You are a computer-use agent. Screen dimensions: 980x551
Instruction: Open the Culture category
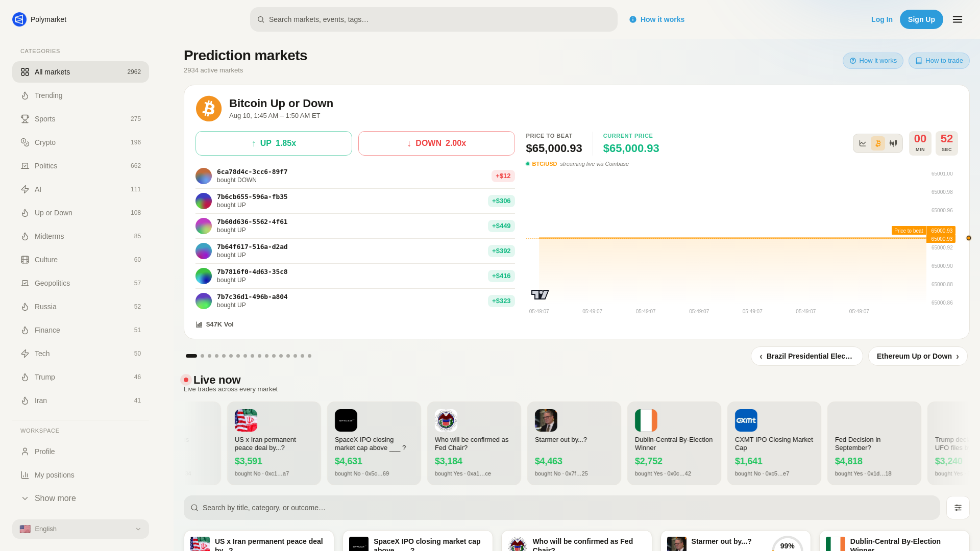point(81,260)
